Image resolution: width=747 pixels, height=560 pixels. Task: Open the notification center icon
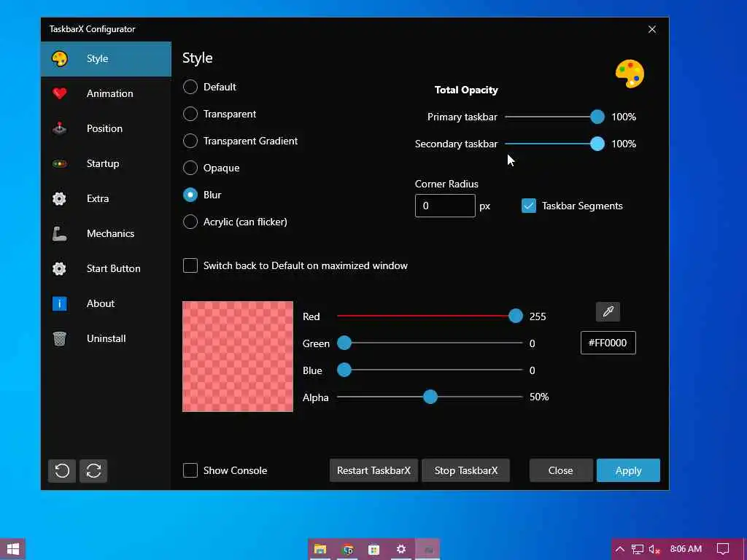click(723, 549)
